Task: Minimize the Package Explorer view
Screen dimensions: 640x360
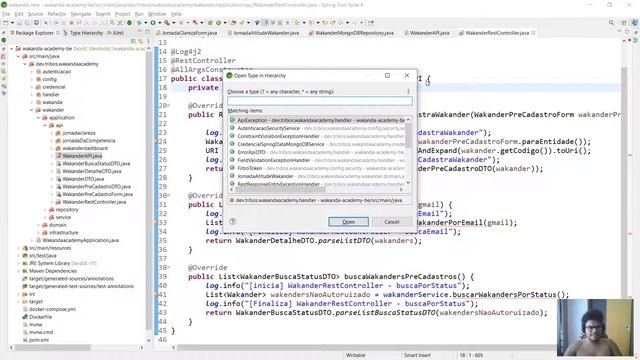Action: point(140,32)
